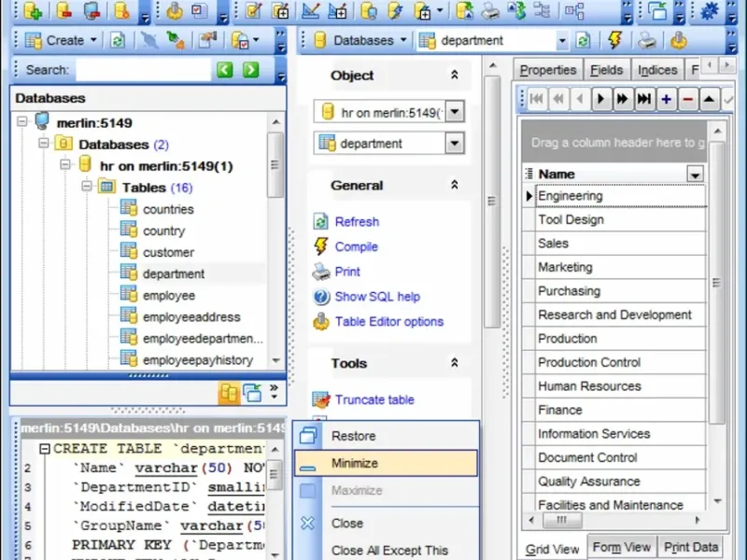The image size is (747, 560).
Task: Switch to the Form View tab
Action: pyautogui.click(x=621, y=547)
